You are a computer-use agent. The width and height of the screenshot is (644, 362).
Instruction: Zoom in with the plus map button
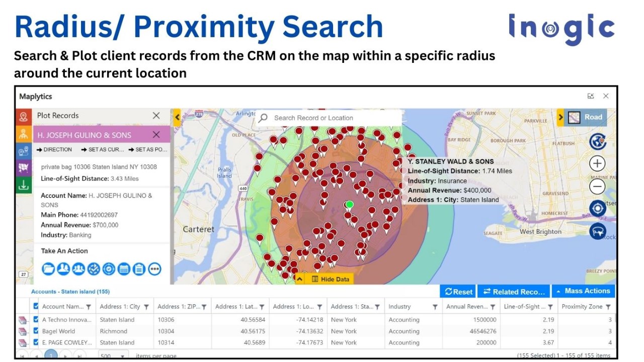pyautogui.click(x=597, y=163)
